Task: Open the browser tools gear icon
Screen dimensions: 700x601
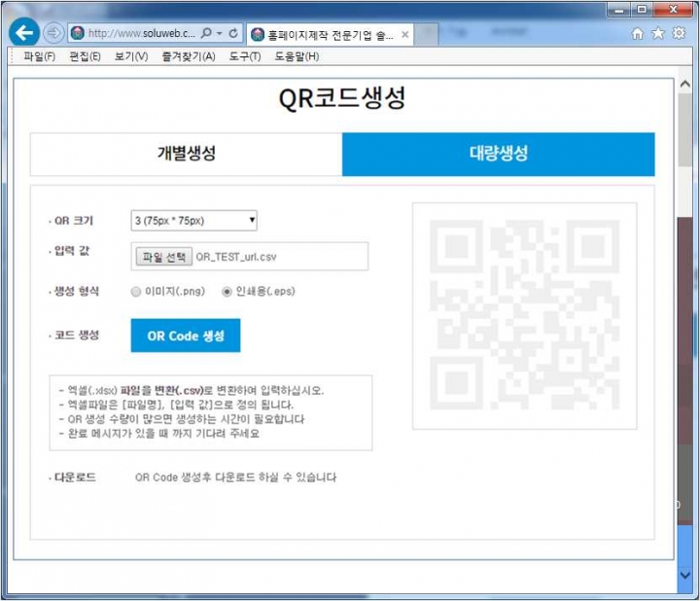Action: pos(679,33)
